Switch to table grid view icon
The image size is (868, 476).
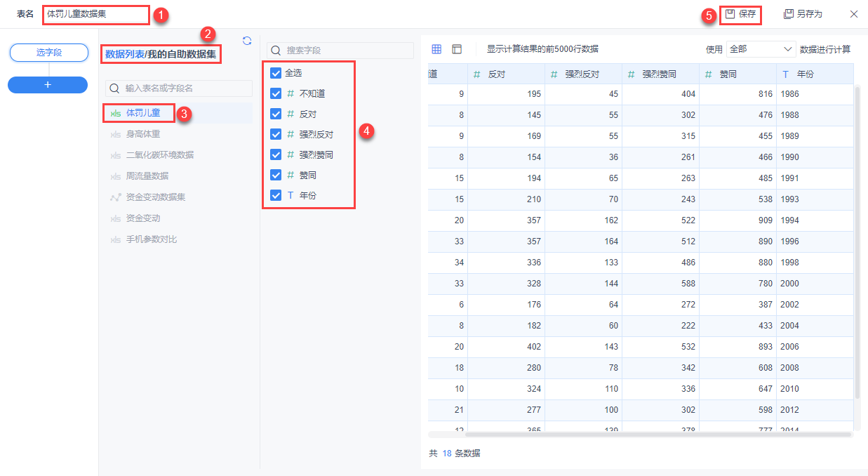[436, 49]
